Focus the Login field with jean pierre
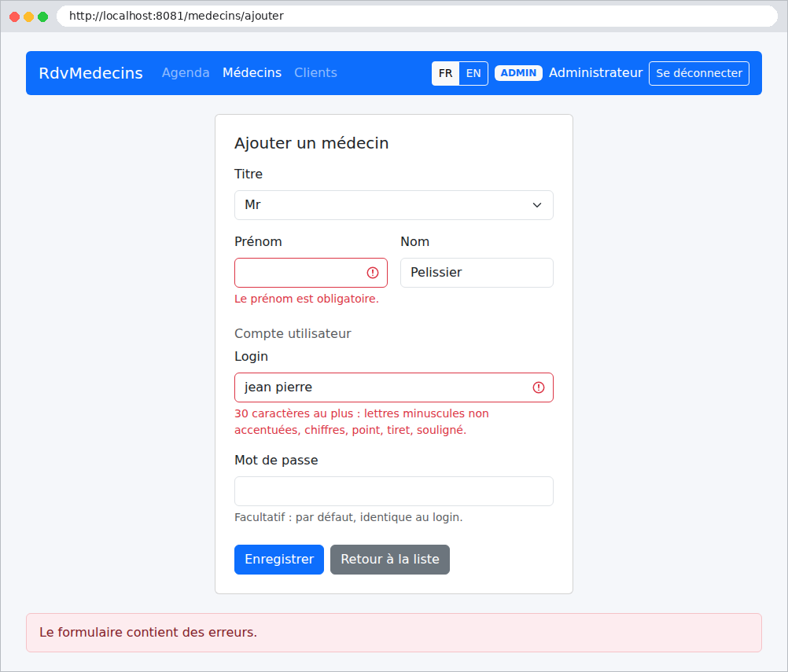Screen dimensions: 788x672 [x=393, y=387]
